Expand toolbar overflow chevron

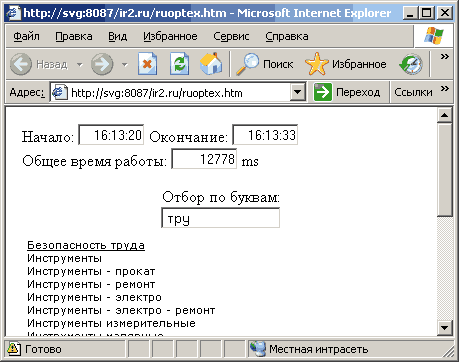pos(444,56)
